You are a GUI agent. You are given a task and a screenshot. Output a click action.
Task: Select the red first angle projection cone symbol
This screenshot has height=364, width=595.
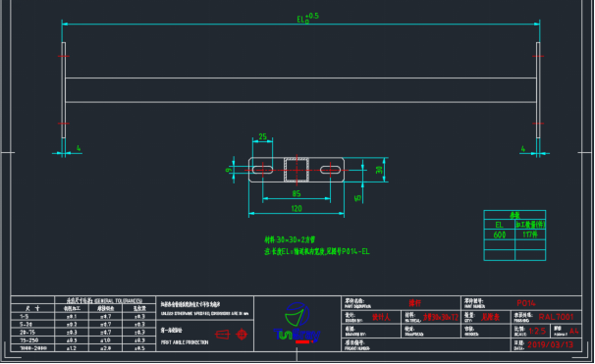tap(223, 335)
